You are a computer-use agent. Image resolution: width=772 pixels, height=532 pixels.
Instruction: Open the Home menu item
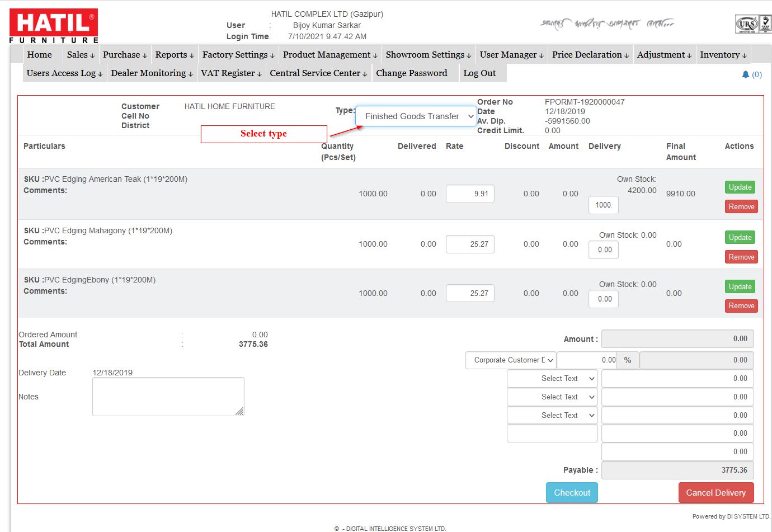pos(39,55)
